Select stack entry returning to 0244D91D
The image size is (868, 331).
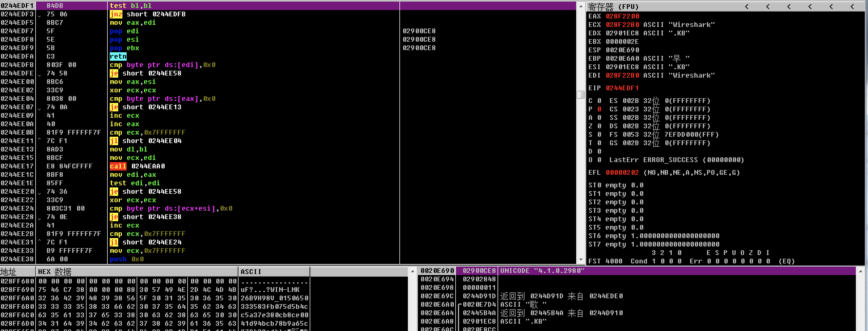479,296
